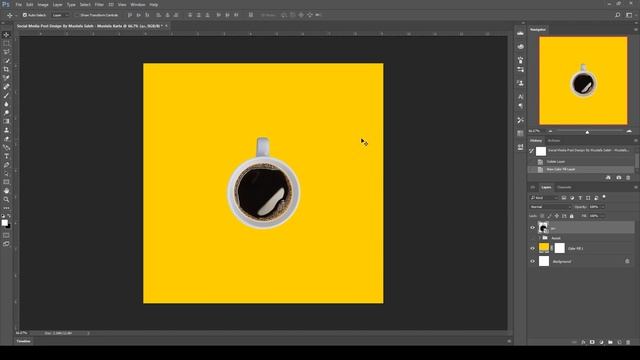Filter layers for adjustment layers icon
This screenshot has height=360, width=640.
tap(572, 198)
